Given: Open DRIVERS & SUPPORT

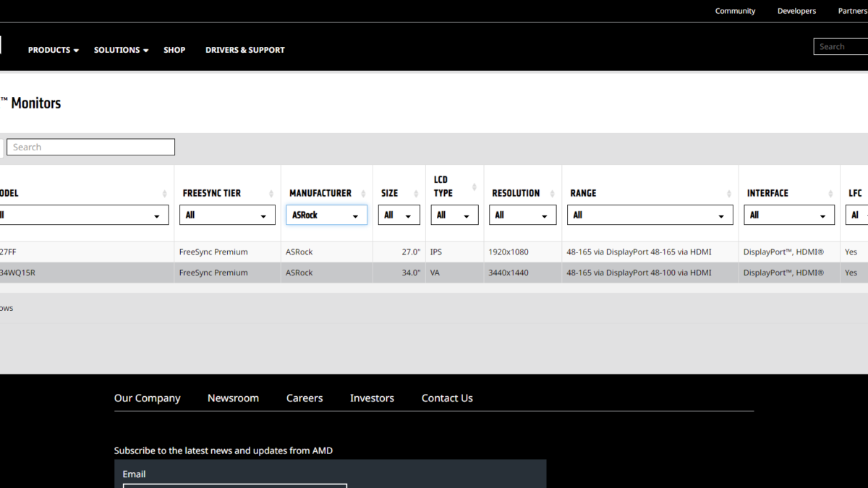Looking at the screenshot, I should click(x=245, y=50).
